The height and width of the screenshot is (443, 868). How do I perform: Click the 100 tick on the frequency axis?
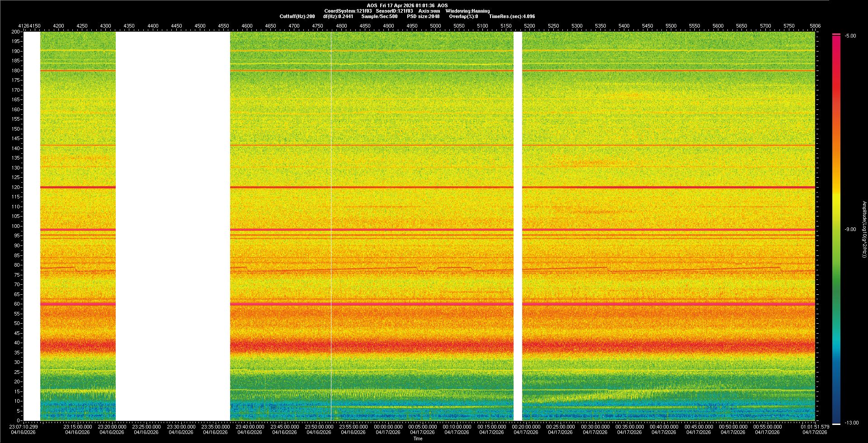[x=15, y=226]
